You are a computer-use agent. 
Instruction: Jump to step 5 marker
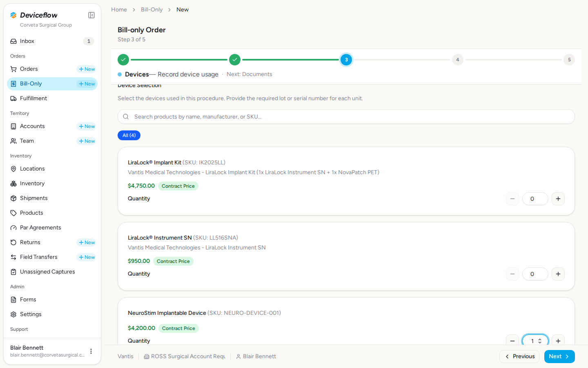[569, 60]
